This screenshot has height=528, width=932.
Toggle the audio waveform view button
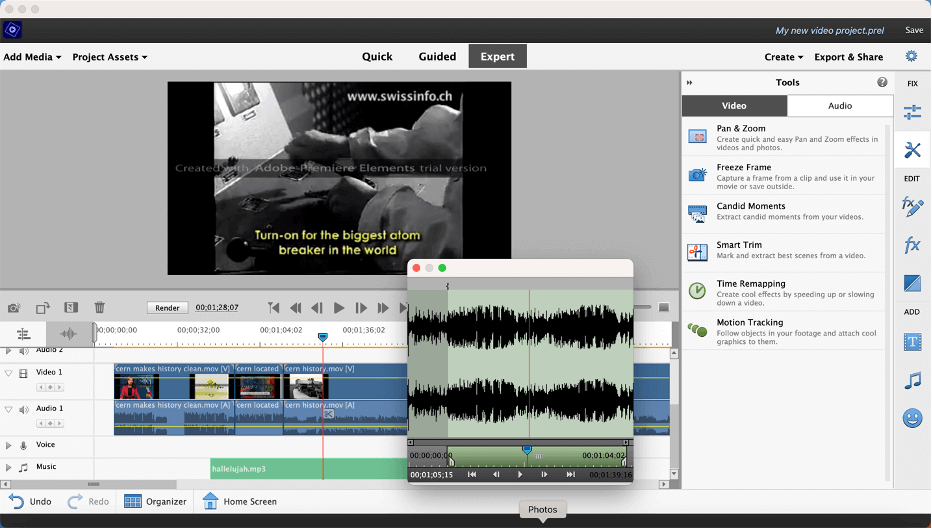(x=69, y=334)
